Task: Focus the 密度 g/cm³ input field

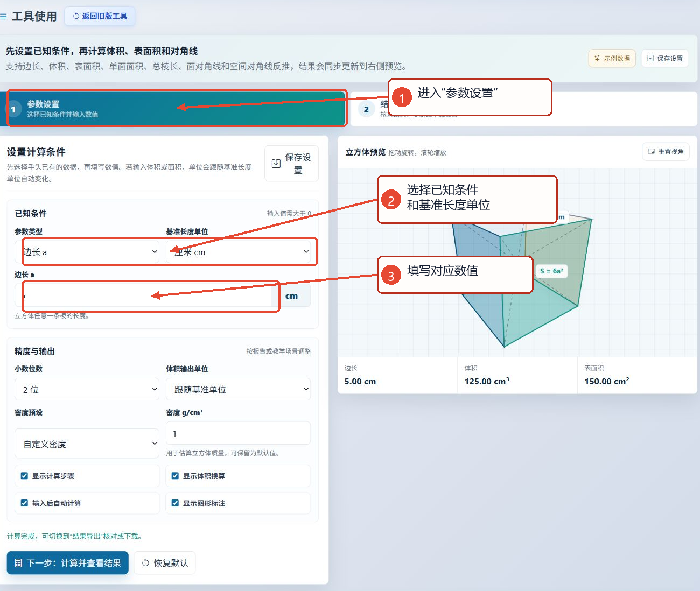Action: point(238,433)
